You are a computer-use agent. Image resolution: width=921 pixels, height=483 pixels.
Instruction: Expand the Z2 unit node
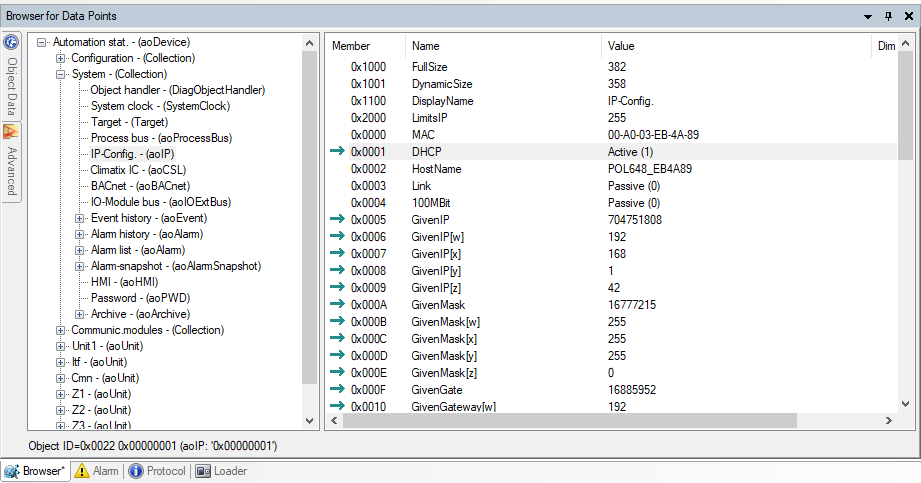click(x=60, y=410)
